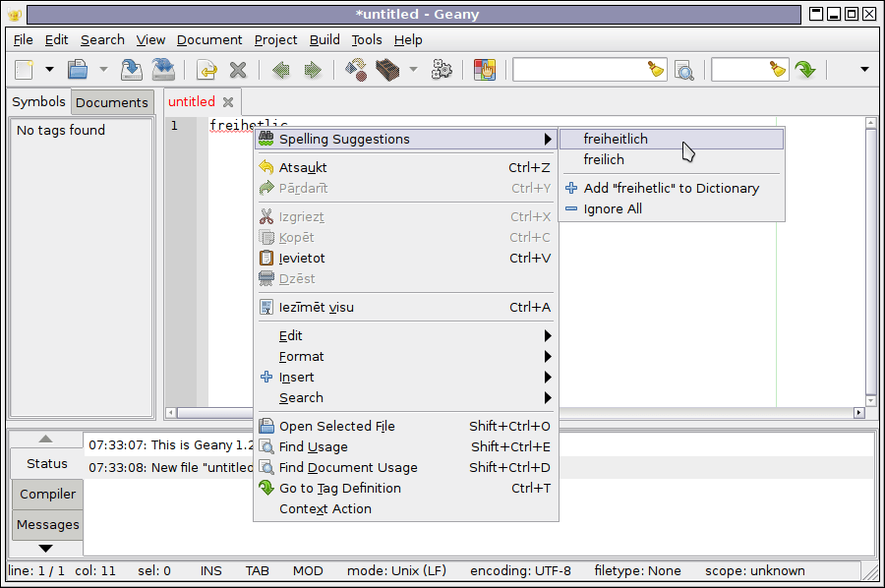
Task: Clear the goto line field broom icon
Action: coord(778,70)
